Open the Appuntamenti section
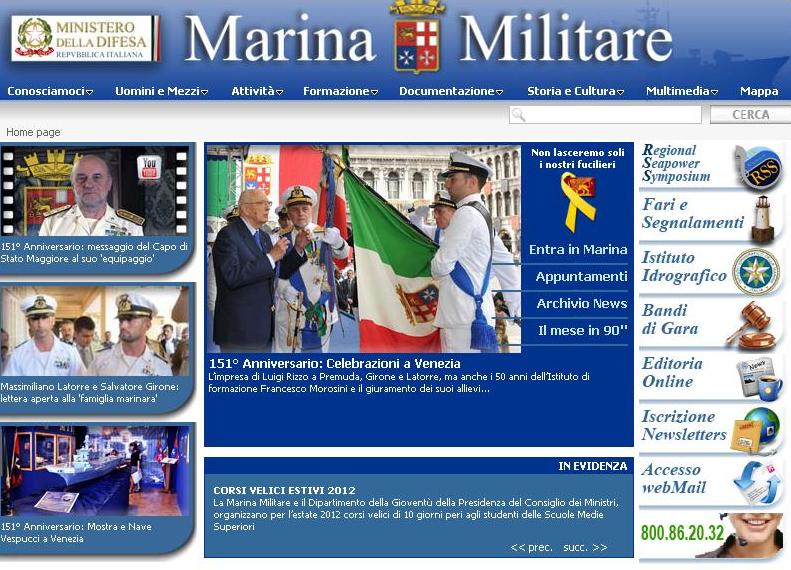This screenshot has height=570, width=791. (x=581, y=276)
